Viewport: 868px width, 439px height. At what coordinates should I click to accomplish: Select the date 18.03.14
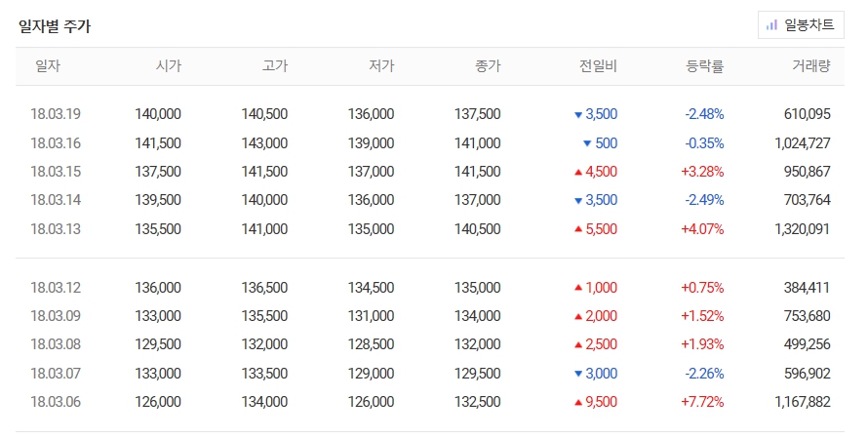pos(56,200)
